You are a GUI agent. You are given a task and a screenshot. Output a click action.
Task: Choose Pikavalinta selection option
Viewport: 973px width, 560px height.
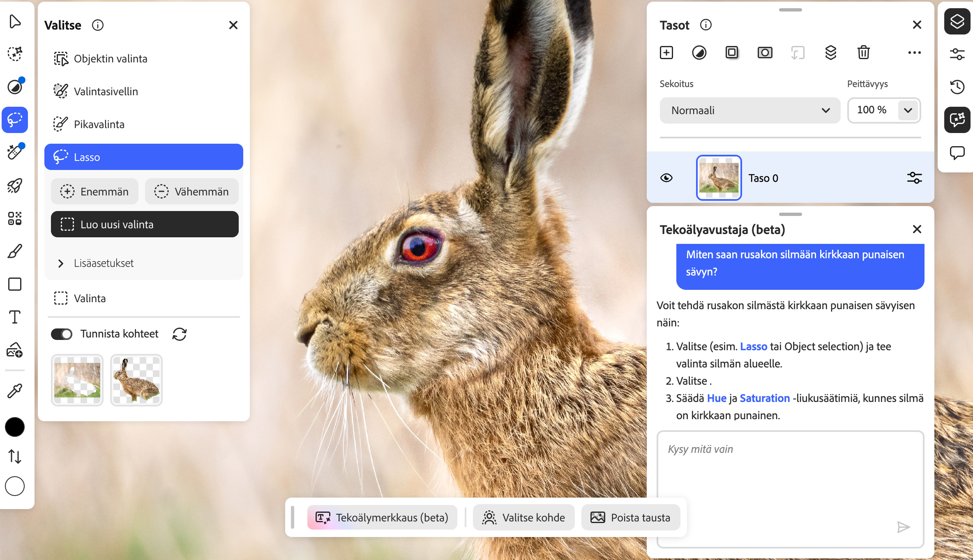(x=99, y=124)
